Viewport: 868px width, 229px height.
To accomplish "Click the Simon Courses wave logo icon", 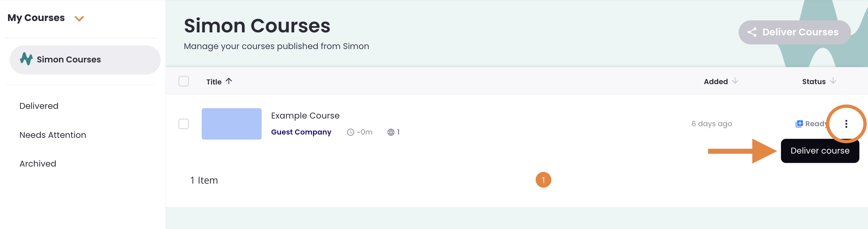I will coord(26,59).
